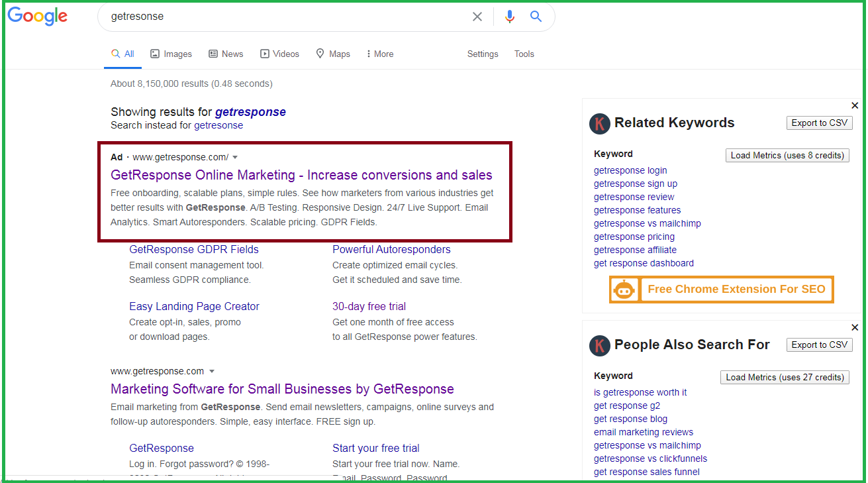The height and width of the screenshot is (483, 868).
Task: Close the Related Keywords panel
Action: pos(855,106)
